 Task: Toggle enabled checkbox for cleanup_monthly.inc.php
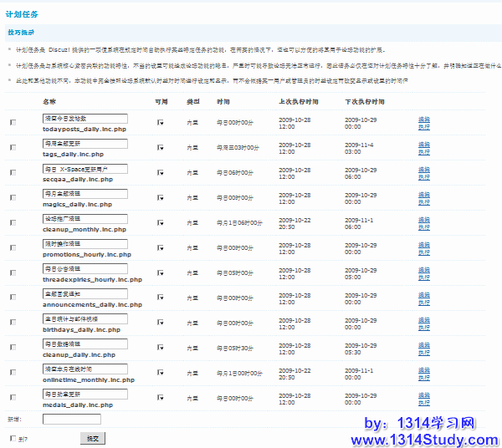point(160,223)
